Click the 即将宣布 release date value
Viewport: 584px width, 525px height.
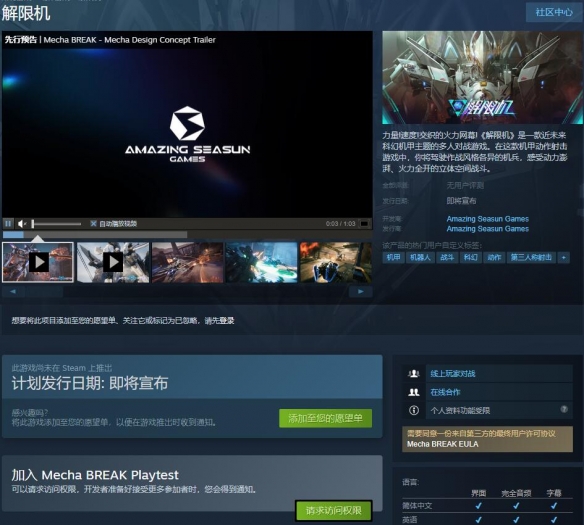(461, 201)
